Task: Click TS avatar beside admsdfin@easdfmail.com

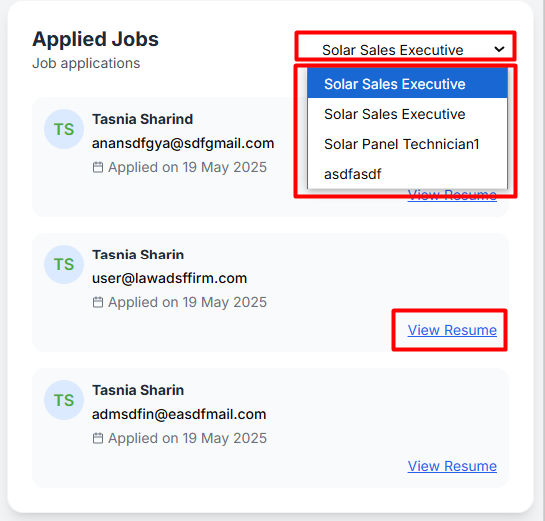Action: 64,400
